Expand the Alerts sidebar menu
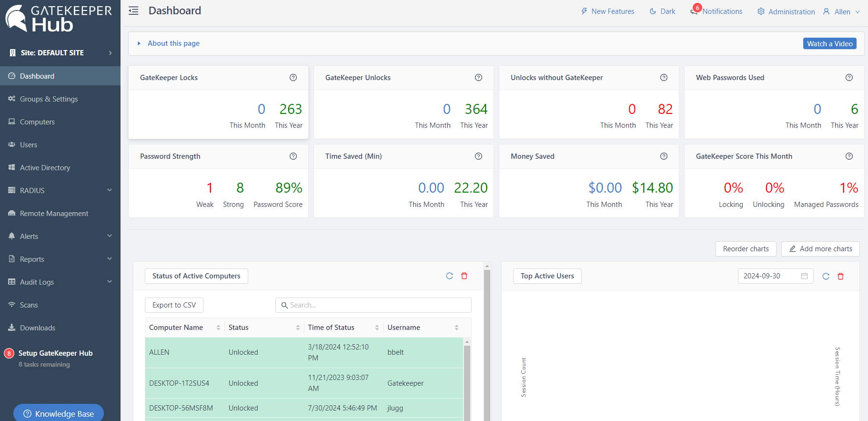The width and height of the screenshot is (868, 421). [60, 236]
